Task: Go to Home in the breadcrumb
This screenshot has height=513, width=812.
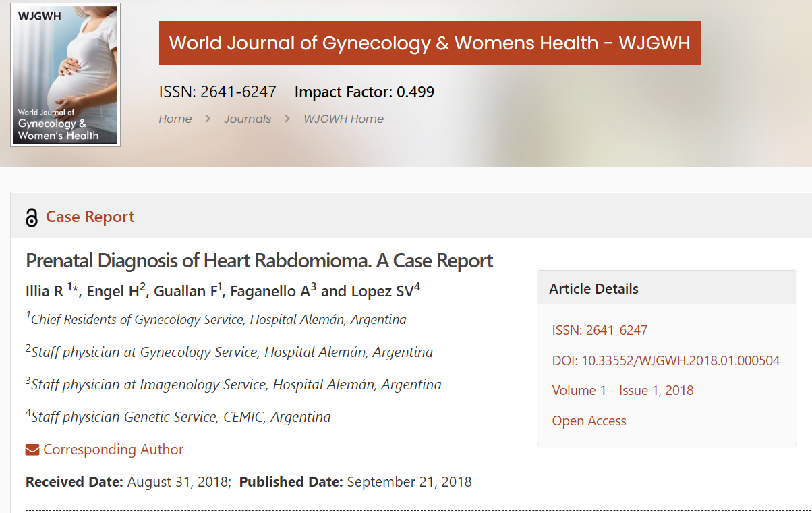Action: 175,119
